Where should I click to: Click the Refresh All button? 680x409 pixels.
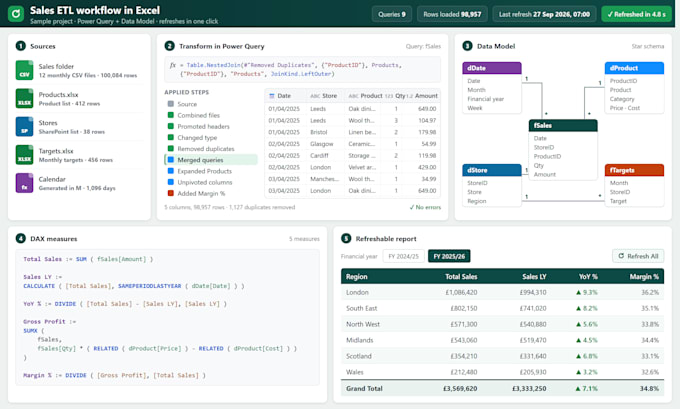click(638, 256)
